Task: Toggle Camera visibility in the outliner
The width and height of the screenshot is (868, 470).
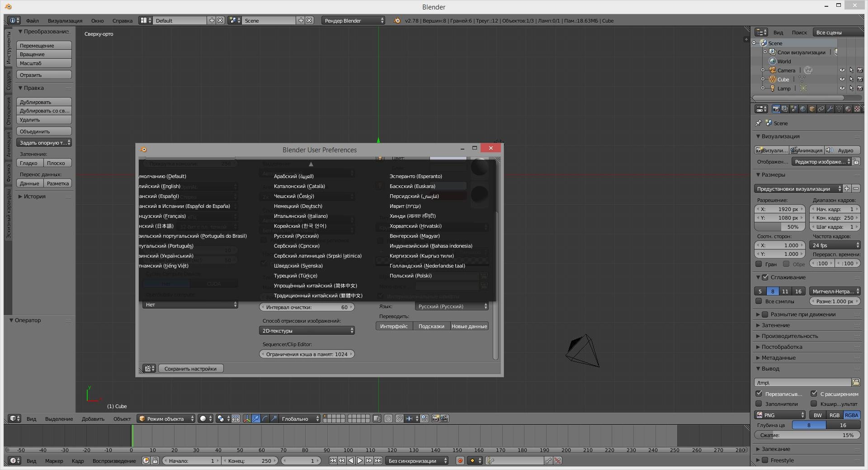Action: (842, 70)
